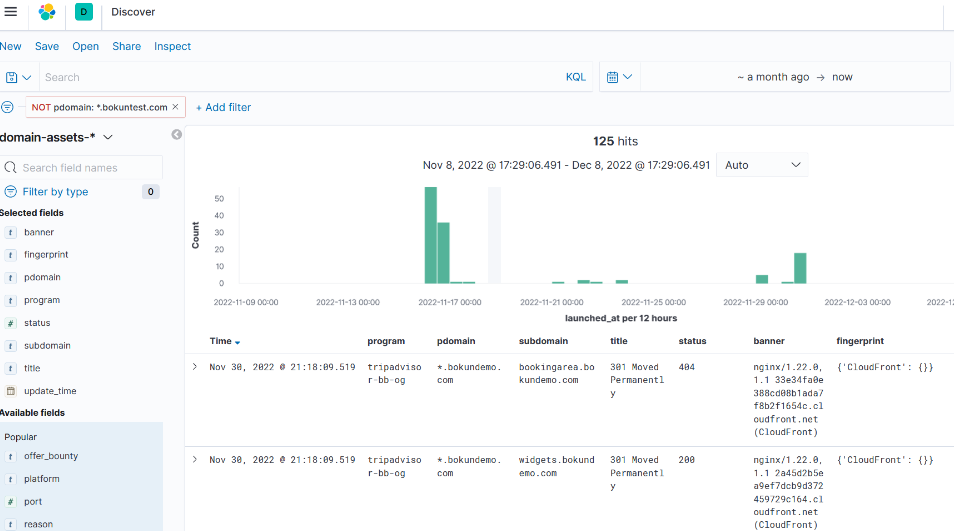954x531 pixels.
Task: Click the subdomain column header
Action: point(543,341)
